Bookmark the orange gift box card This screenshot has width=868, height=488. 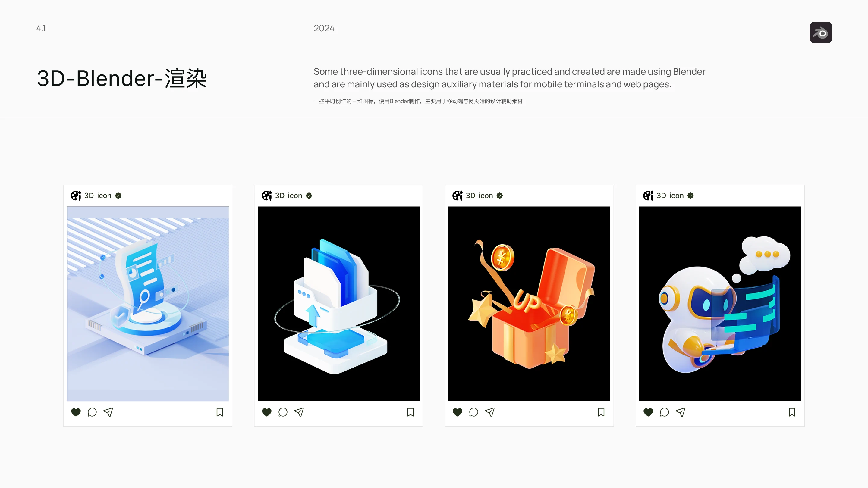[x=601, y=412]
